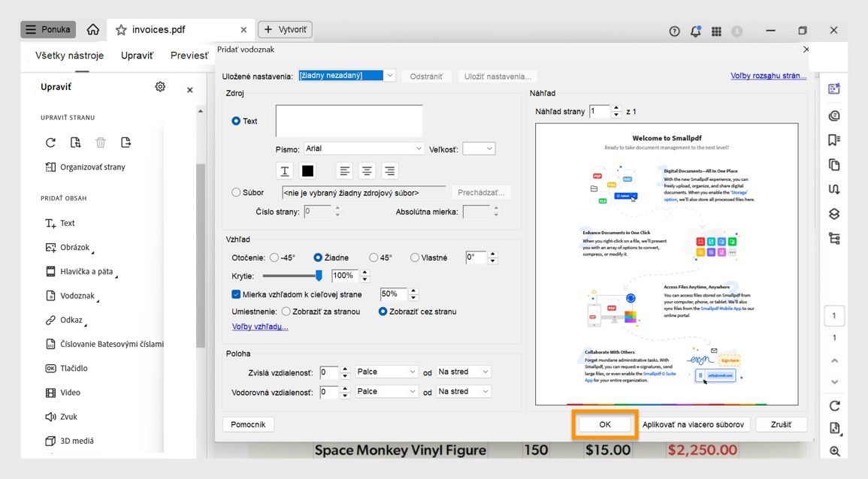Open Veľkosť font size dropdown
The image size is (868, 479).
[479, 149]
